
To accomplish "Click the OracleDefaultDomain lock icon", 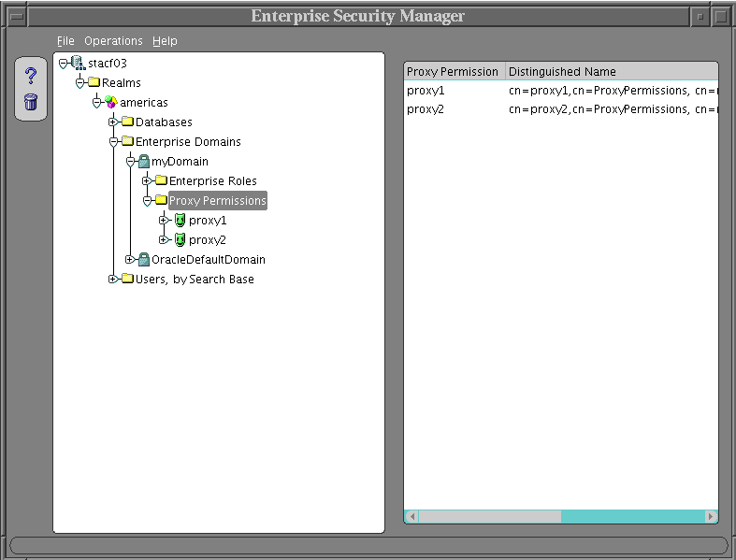I will point(144,260).
